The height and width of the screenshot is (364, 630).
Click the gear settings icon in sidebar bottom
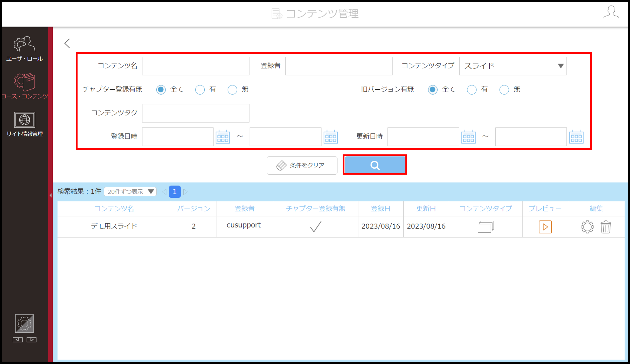(x=24, y=323)
